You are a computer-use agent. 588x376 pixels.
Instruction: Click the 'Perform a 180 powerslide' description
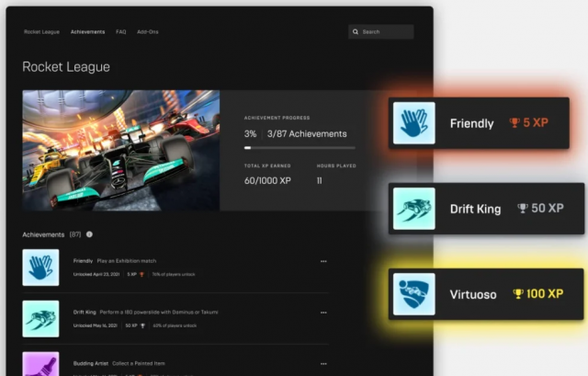click(x=159, y=313)
